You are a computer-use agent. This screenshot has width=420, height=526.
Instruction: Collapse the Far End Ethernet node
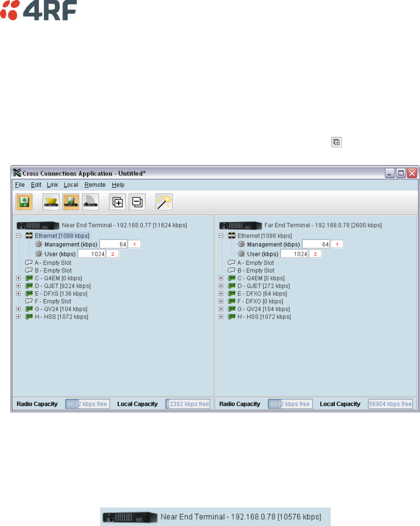tap(221, 235)
